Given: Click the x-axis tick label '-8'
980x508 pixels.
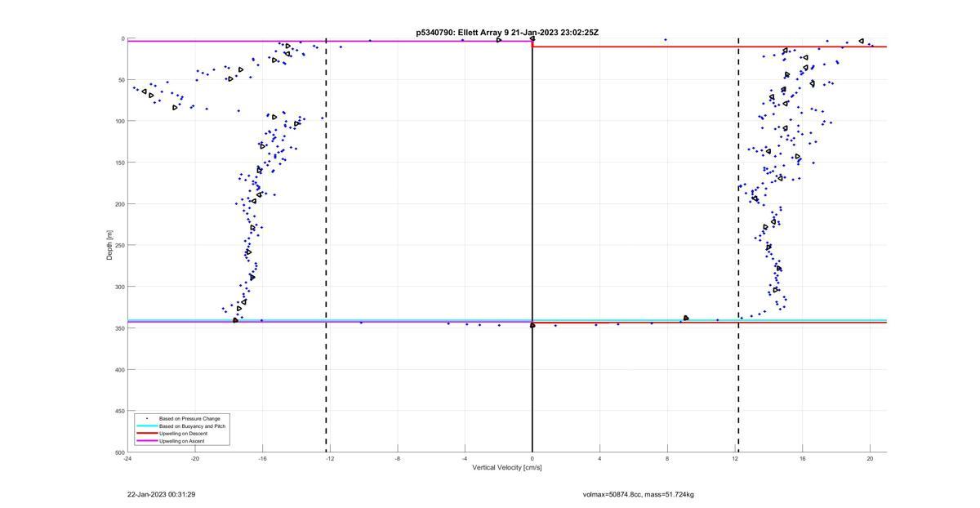Looking at the screenshot, I should click(398, 458).
